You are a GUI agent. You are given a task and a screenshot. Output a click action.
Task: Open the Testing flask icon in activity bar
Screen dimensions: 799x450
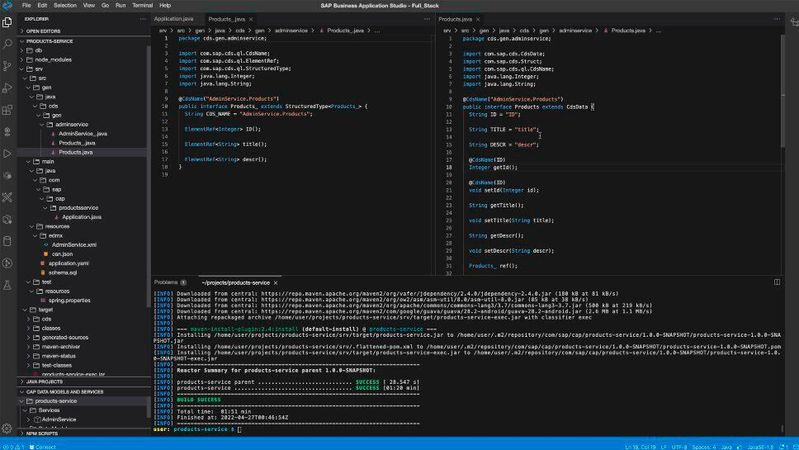[7, 285]
